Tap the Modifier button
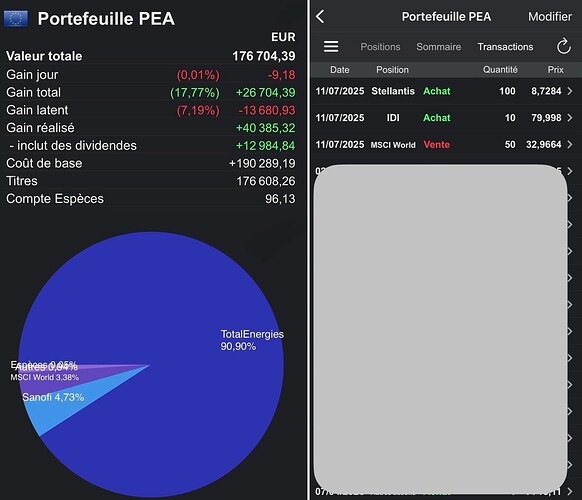The height and width of the screenshot is (500, 582). point(550,17)
